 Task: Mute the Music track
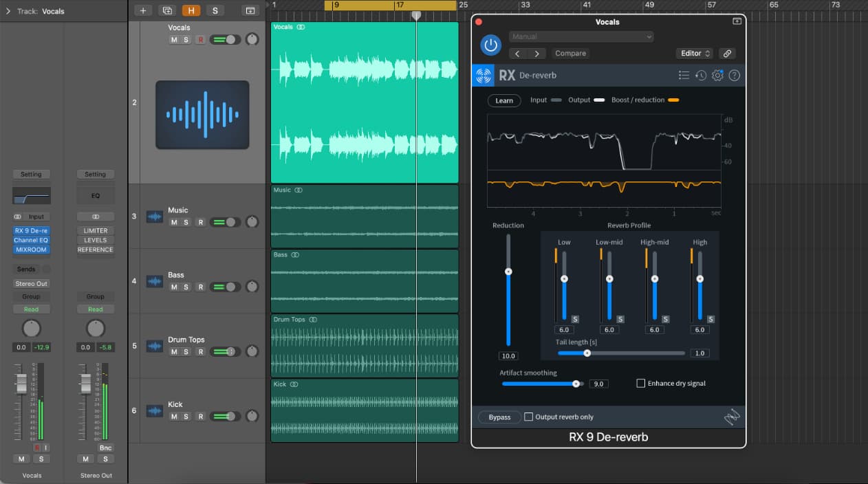coord(174,222)
